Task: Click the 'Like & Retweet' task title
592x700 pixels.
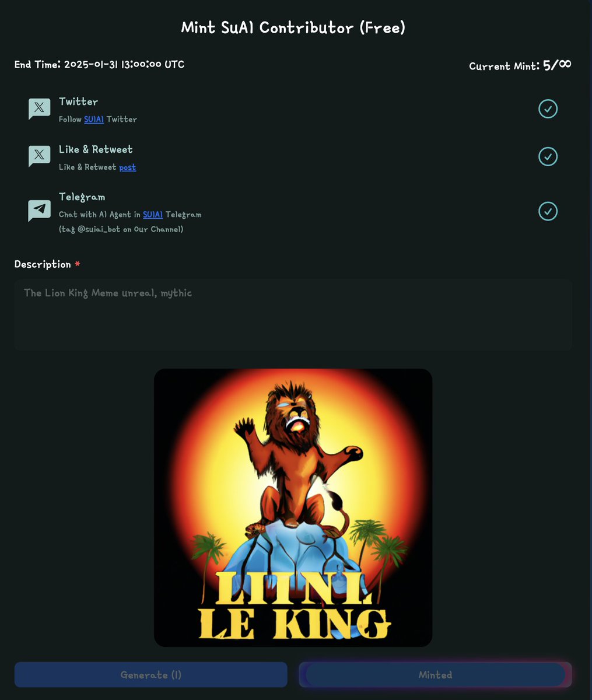Action: coord(96,149)
